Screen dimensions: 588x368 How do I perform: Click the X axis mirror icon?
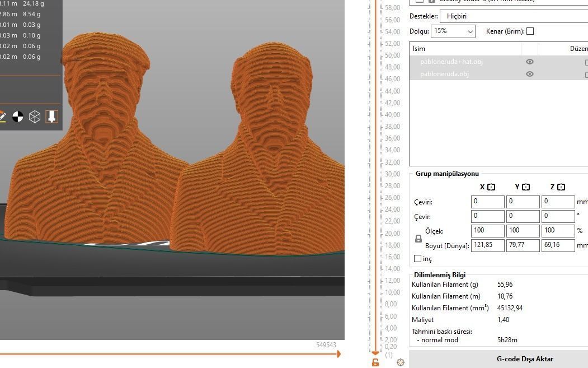[491, 187]
